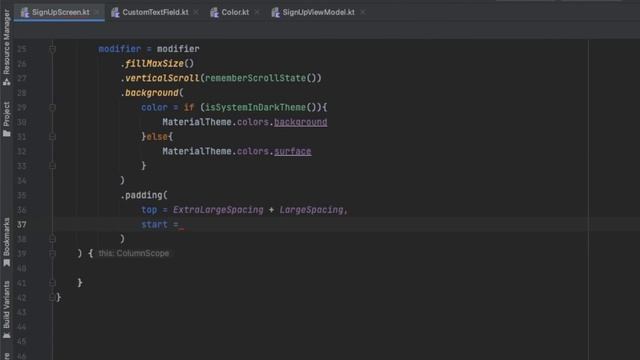Open the SignUpViewModel.kt tab
The height and width of the screenshot is (360, 640).
[x=318, y=12]
